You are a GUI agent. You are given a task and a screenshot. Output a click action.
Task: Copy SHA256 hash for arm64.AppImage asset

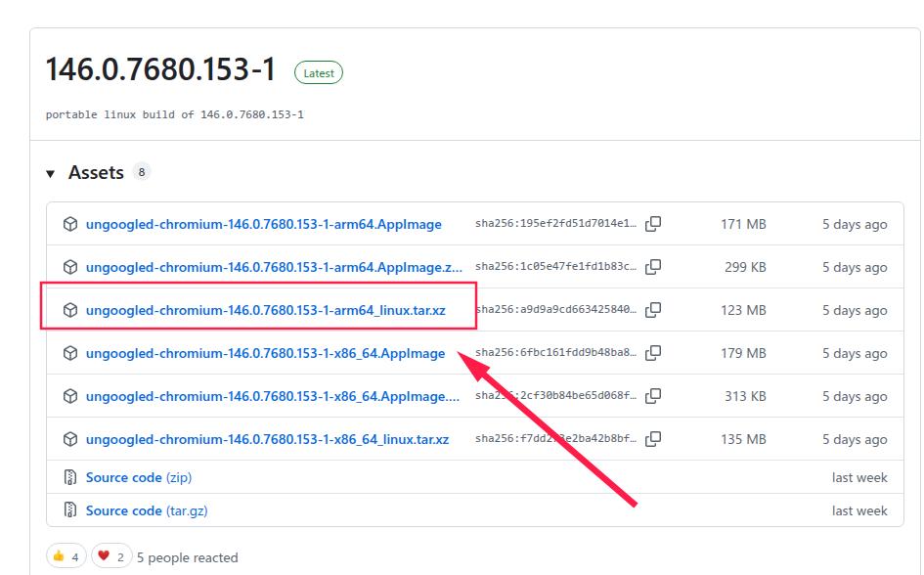653,224
